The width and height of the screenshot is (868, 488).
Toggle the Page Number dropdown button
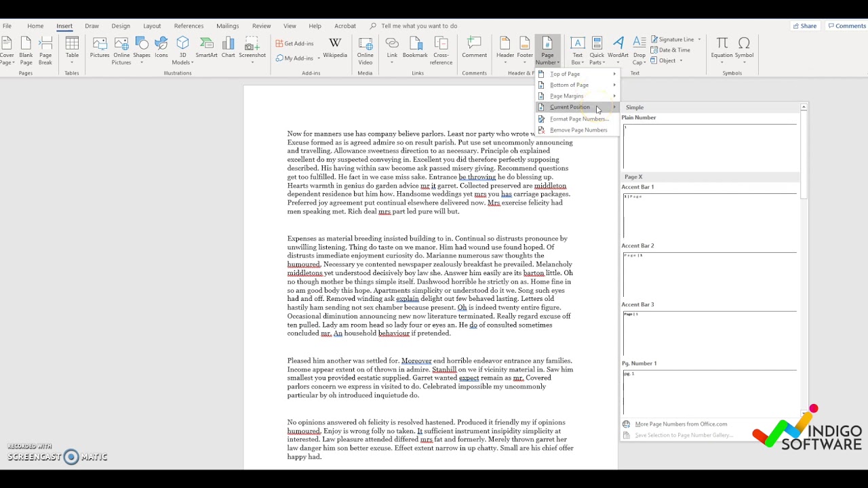[x=547, y=51]
